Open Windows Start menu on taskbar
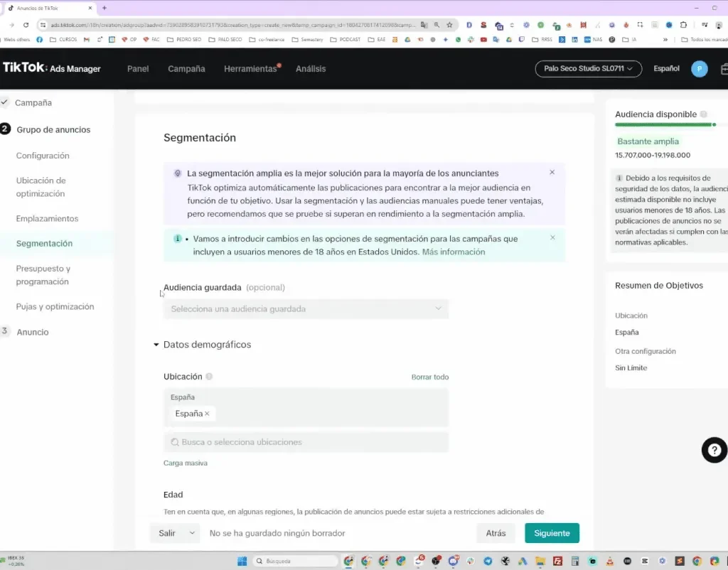The image size is (728, 570). coord(242,561)
